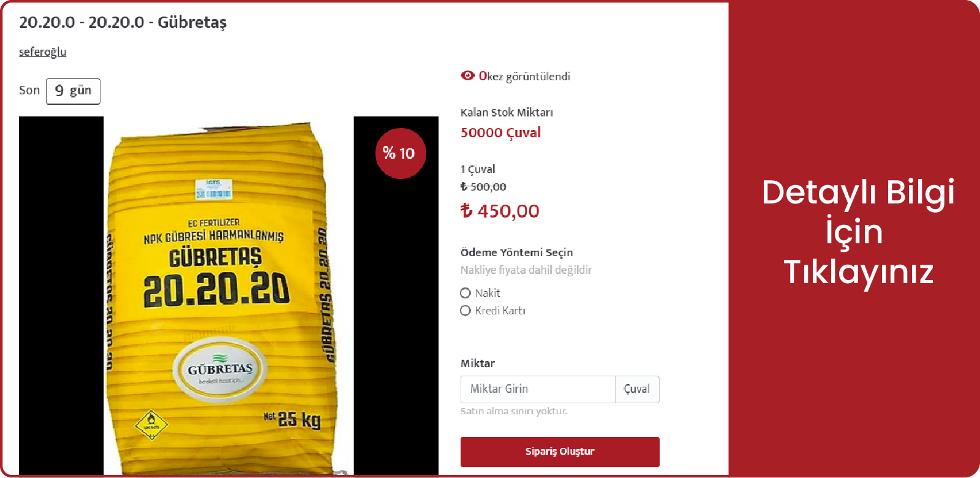Click the 50000 Çuval stock amount

500,132
